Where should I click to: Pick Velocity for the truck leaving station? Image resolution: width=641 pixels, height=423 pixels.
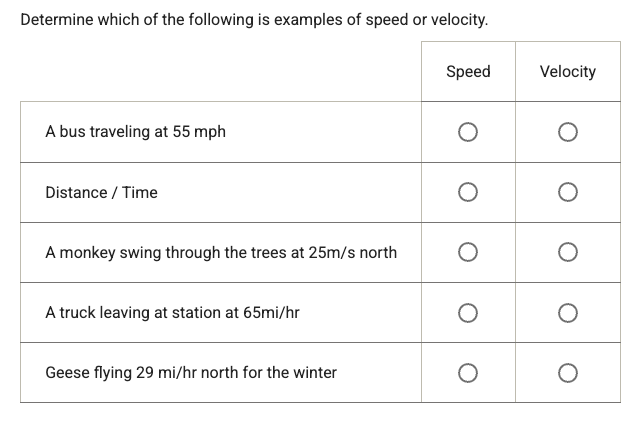[x=567, y=312]
